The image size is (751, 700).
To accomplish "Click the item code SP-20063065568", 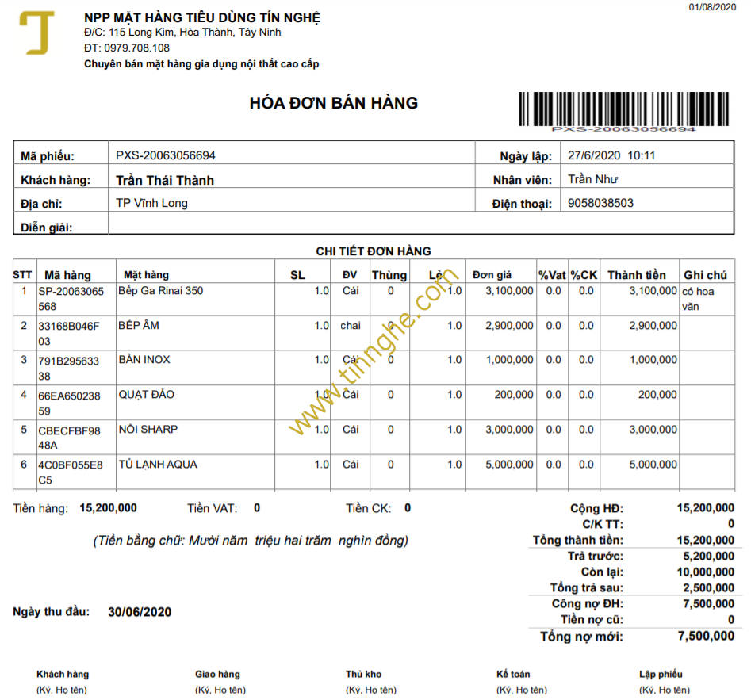I will (71, 299).
